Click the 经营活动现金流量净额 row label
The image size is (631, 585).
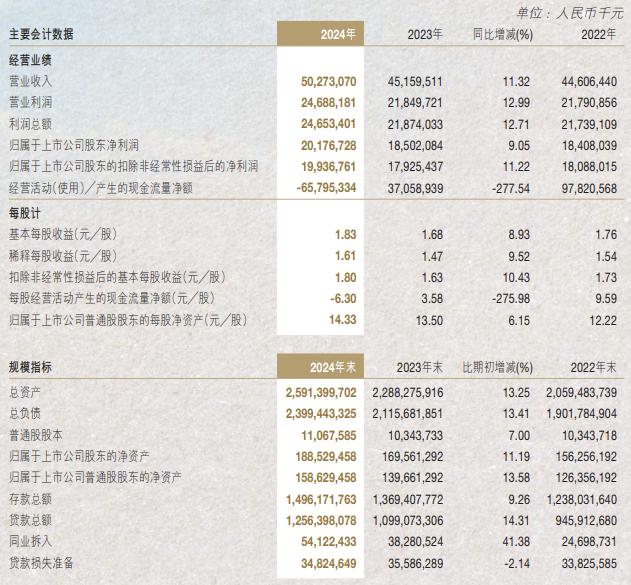(x=101, y=188)
